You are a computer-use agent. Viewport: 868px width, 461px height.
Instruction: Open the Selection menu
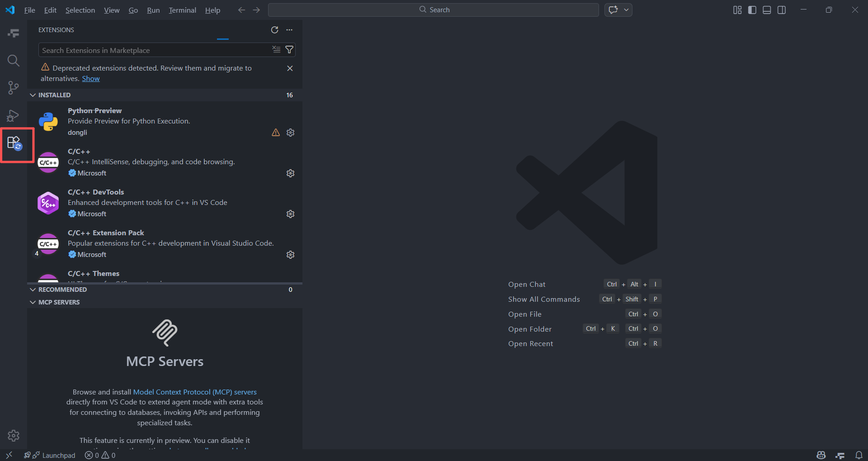point(80,10)
